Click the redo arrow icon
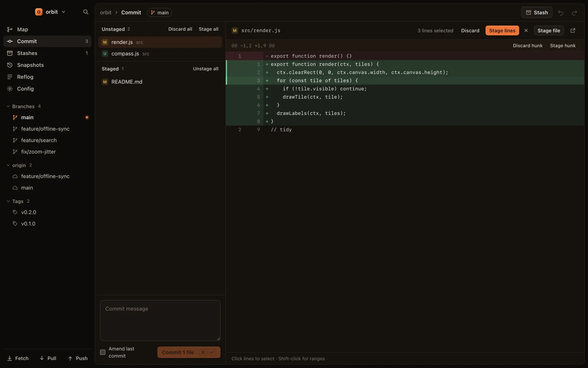588x368 pixels. [574, 13]
